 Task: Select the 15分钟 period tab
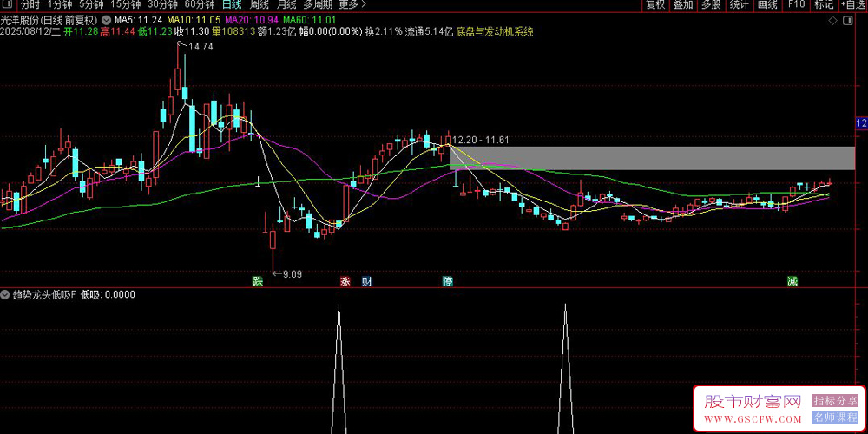click(126, 5)
